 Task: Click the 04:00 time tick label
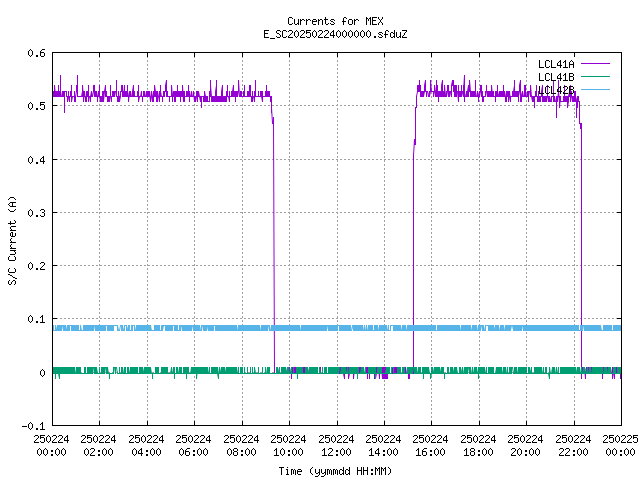pos(146,452)
